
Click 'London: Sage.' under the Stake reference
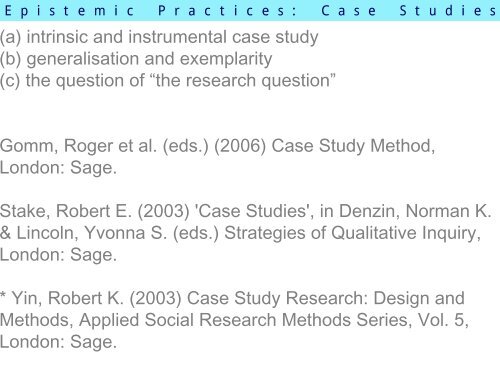(58, 255)
